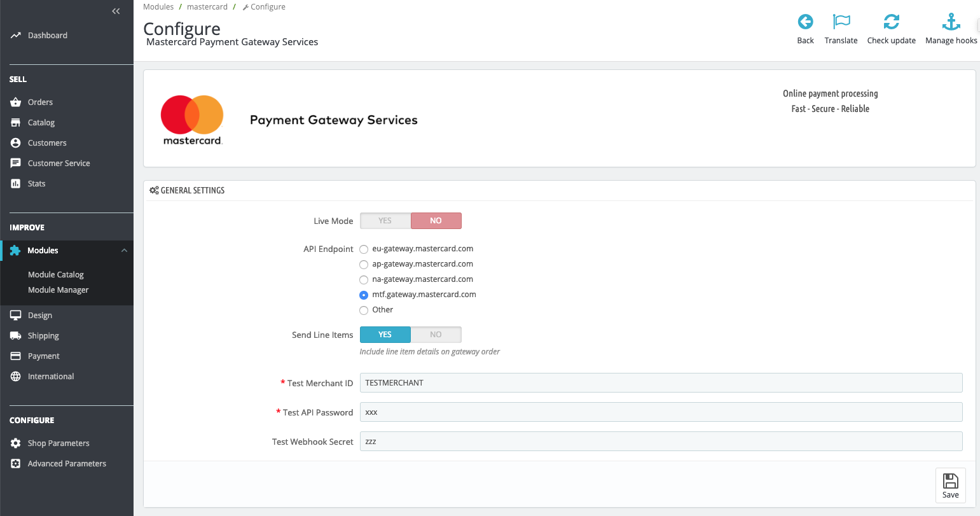Click 'Online payment processing' text
980x516 pixels.
click(x=831, y=94)
